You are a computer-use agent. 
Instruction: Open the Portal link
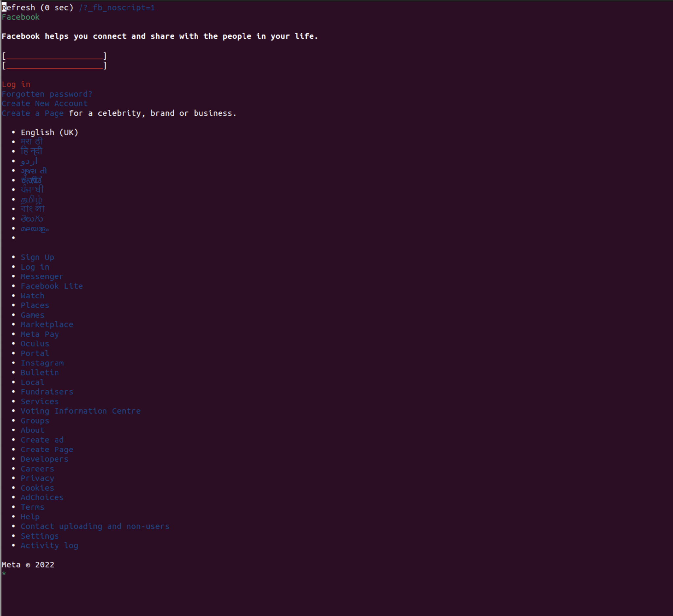coord(35,354)
